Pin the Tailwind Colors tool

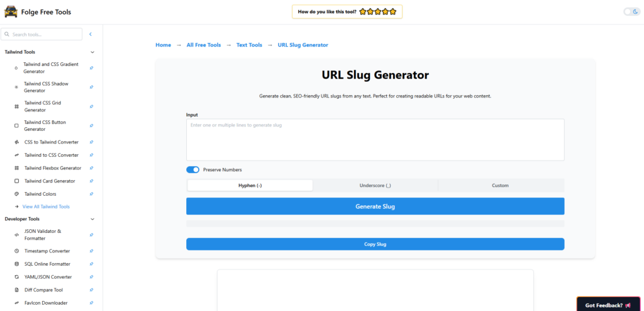tap(92, 194)
